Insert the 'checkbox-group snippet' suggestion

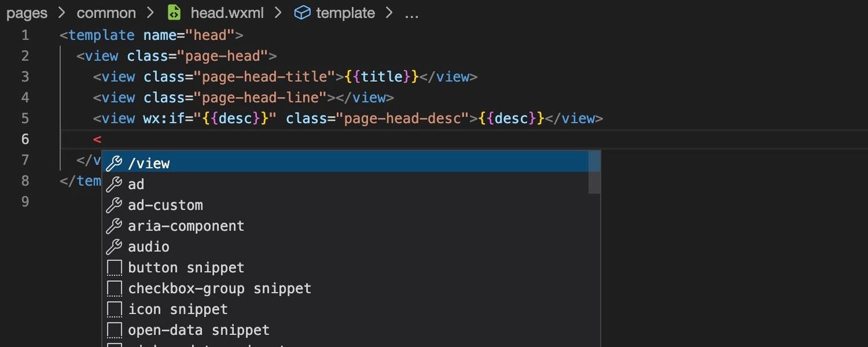[345, 289]
